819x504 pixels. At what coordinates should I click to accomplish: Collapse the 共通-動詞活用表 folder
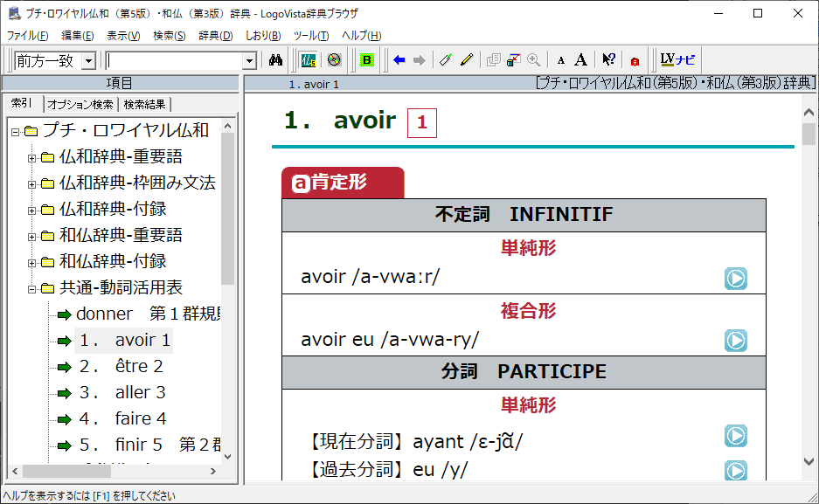click(31, 288)
